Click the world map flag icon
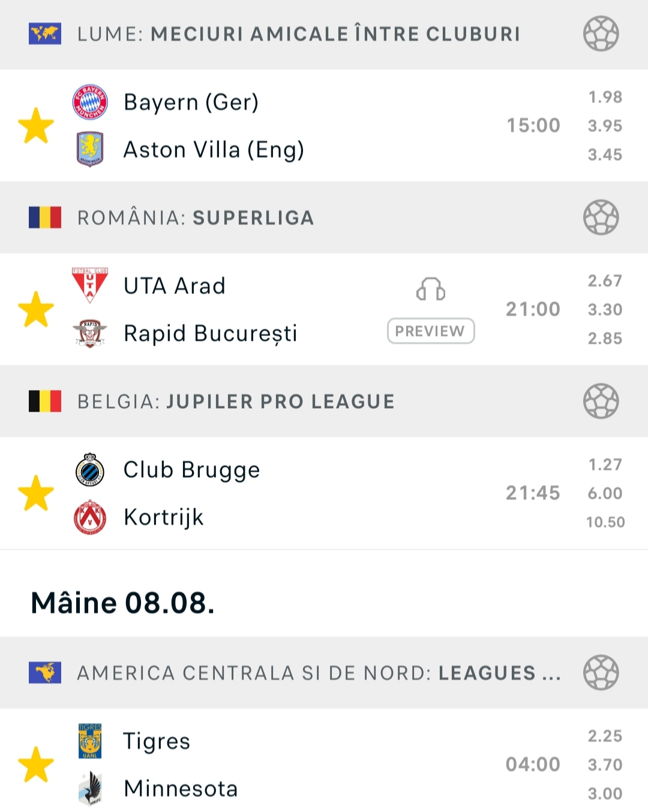Screen dimensions: 648x812 click(x=45, y=34)
